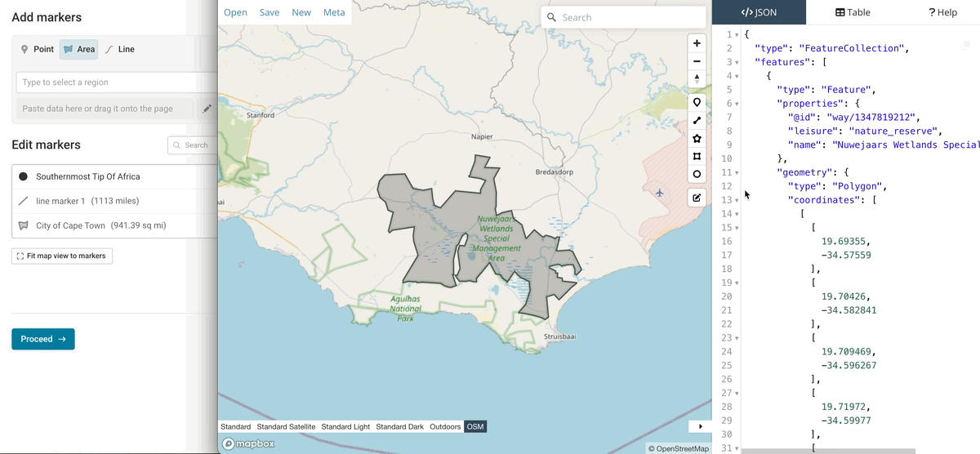Select the OSM map style
Viewport: 980px width, 454px height.
tap(475, 427)
